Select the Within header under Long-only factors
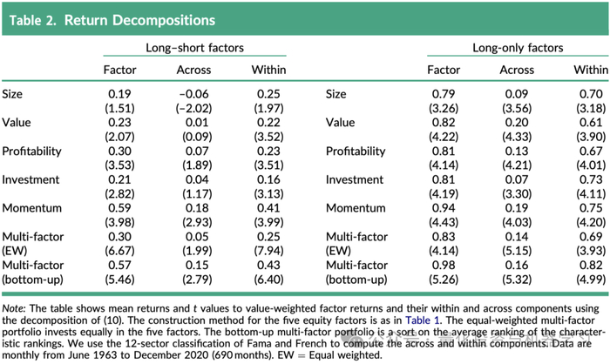Screen dimensions: 610x364 coord(591,70)
